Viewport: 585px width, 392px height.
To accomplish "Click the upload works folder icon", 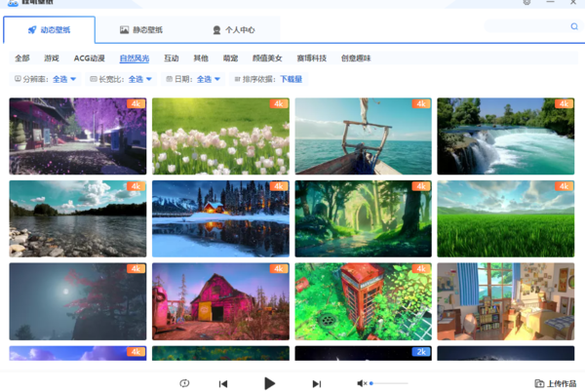I will tap(539, 383).
